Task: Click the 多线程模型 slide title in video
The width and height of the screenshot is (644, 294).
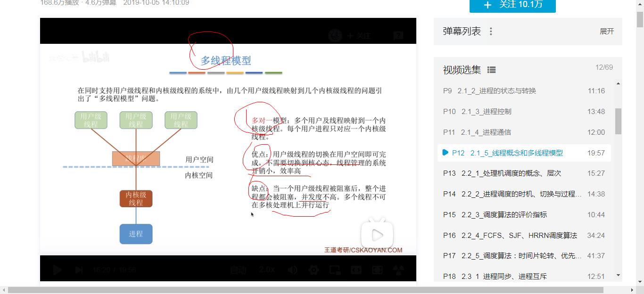Action: point(226,60)
